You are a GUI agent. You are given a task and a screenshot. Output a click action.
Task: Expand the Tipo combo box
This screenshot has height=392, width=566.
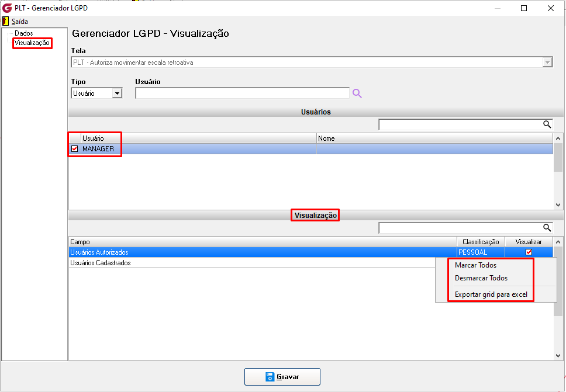tap(117, 93)
